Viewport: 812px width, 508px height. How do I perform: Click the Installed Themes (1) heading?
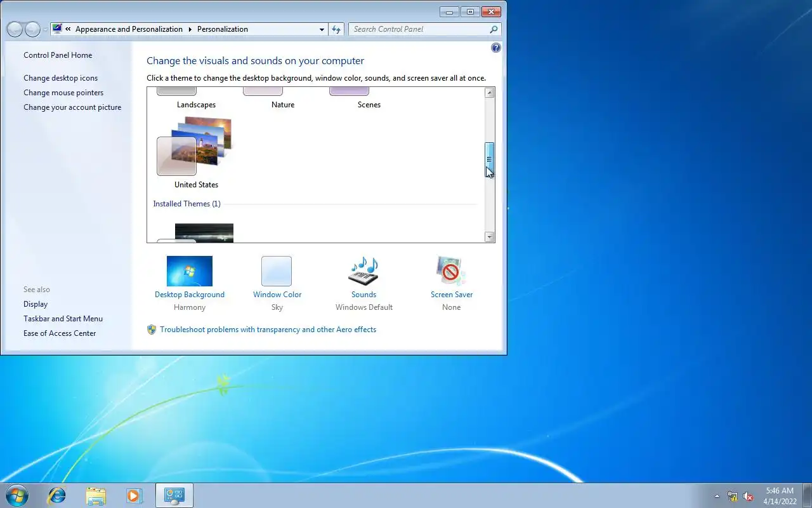[187, 204]
